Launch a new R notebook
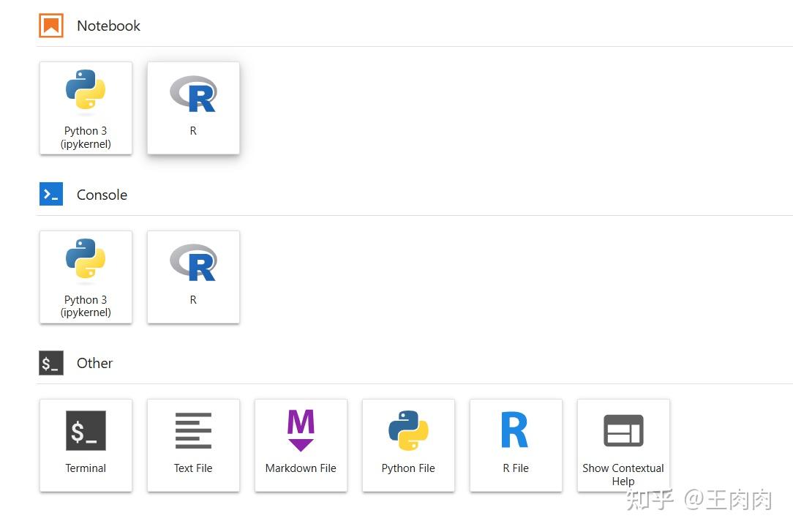This screenshot has width=793, height=532. click(193, 108)
